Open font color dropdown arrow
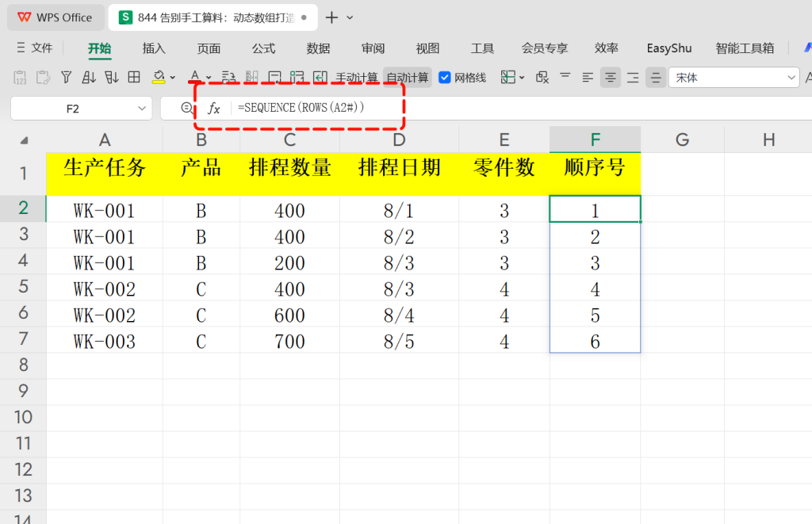Viewport: 812px width, 524px height. click(209, 78)
